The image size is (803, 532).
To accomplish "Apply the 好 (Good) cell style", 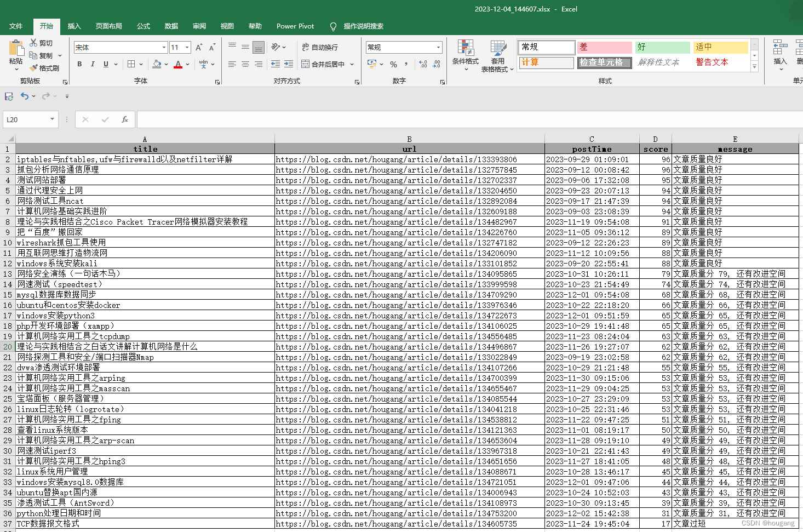I will 662,47.
